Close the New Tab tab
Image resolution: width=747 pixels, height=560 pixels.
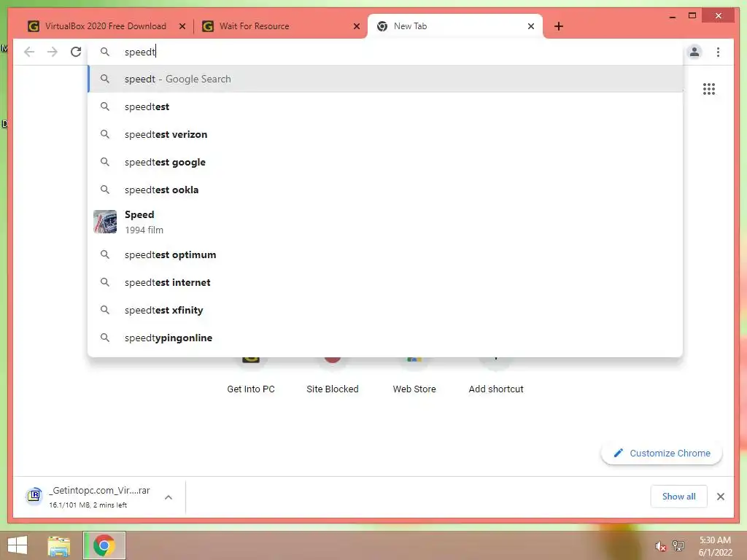pyautogui.click(x=531, y=26)
